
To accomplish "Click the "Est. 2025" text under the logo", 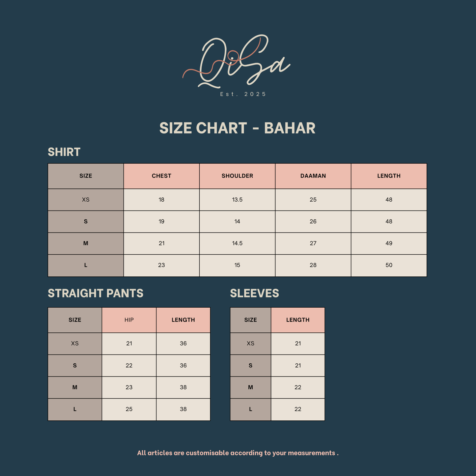I will 243,94.
